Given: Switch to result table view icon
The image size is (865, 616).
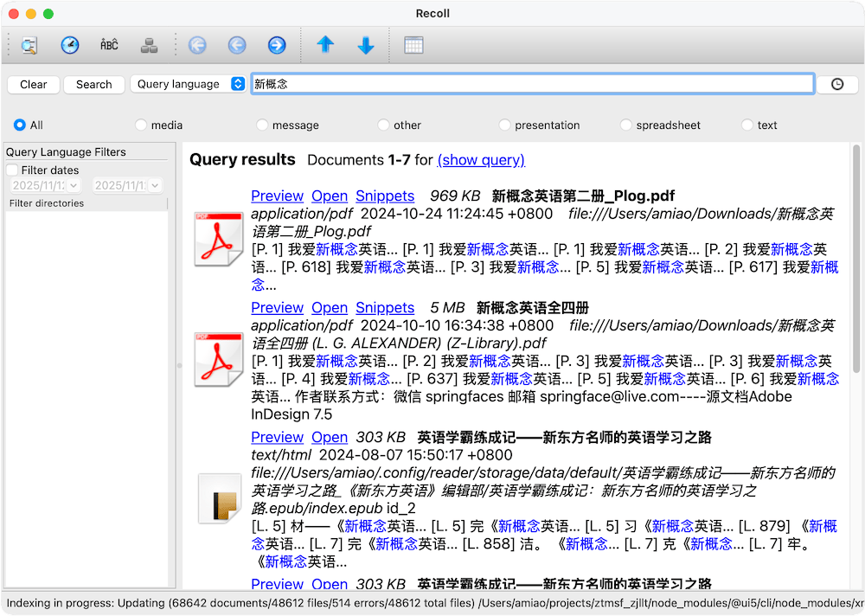Looking at the screenshot, I should (413, 44).
